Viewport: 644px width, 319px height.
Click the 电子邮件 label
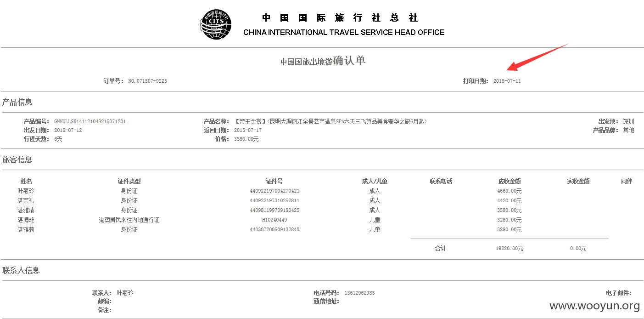click(619, 293)
